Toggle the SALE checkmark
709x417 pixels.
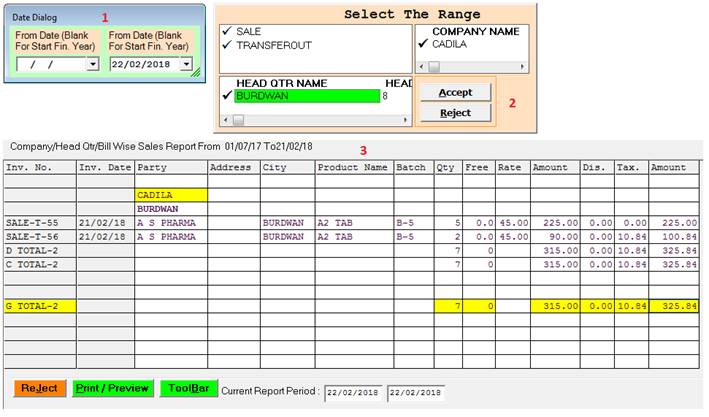click(x=227, y=32)
